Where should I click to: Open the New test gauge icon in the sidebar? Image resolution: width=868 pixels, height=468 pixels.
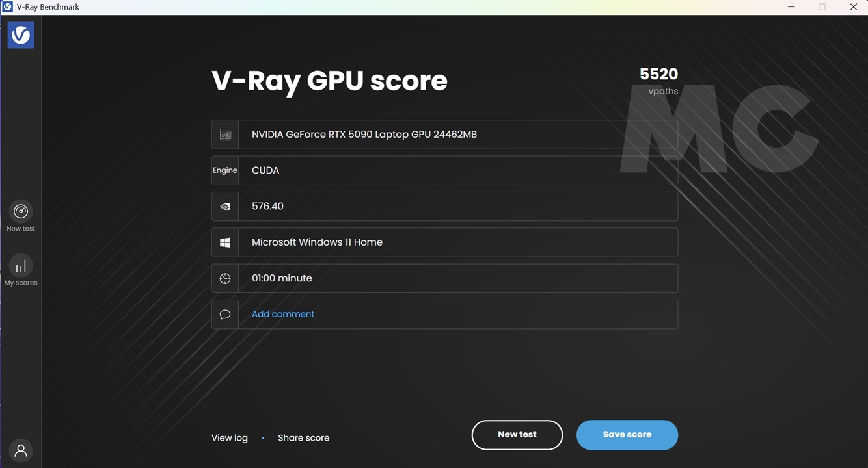tap(21, 211)
